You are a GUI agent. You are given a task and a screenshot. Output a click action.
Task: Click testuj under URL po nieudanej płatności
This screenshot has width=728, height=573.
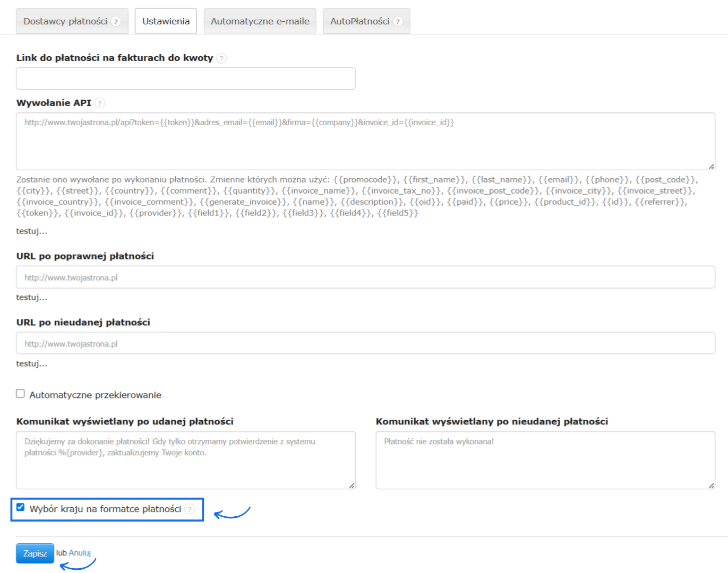click(31, 364)
